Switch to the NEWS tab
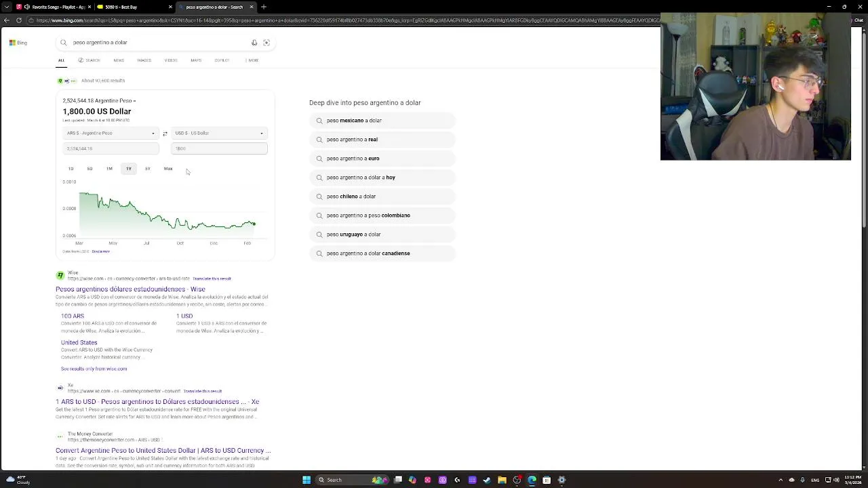This screenshot has width=868, height=488. pyautogui.click(x=119, y=60)
